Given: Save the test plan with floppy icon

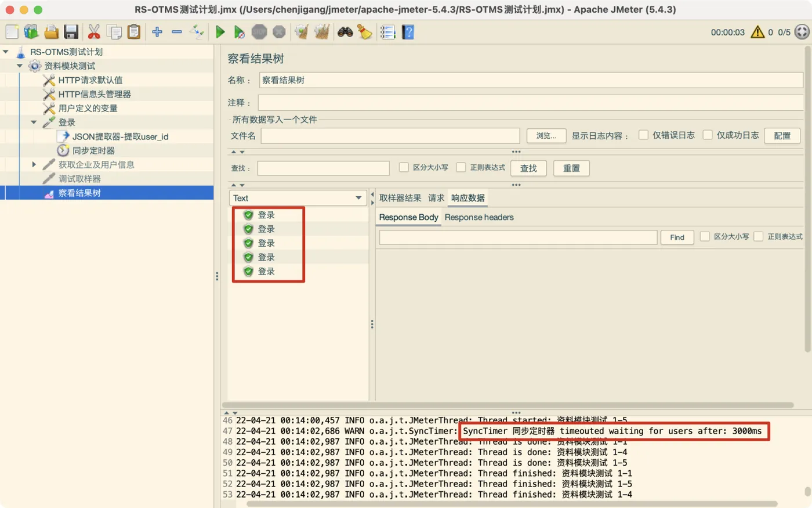Looking at the screenshot, I should pos(71,32).
